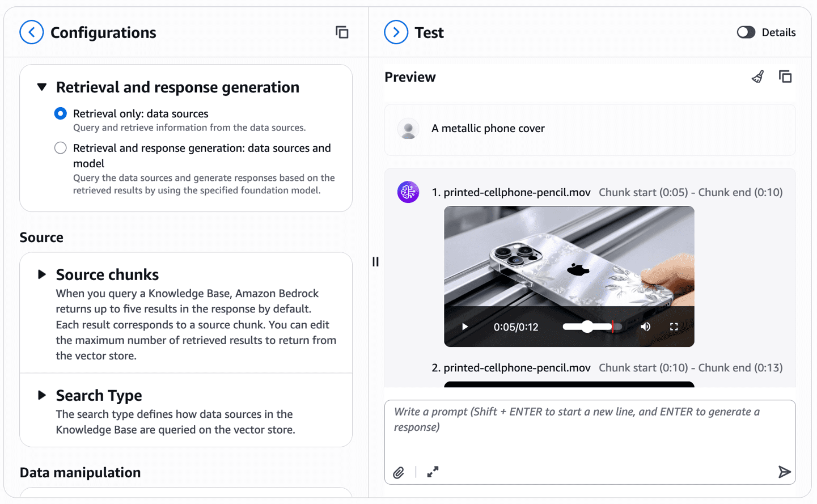Viewport: 817px width, 504px height.
Task: Enable the Details toggle
Action: 746,32
